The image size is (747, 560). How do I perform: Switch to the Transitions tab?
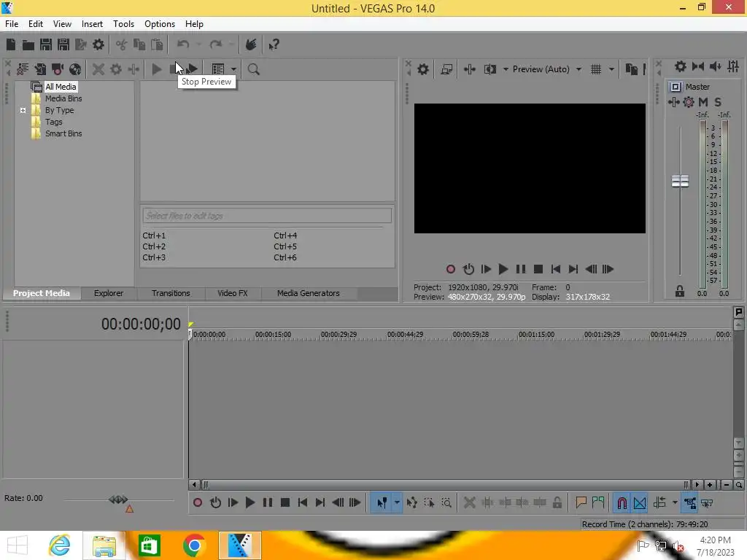[x=171, y=293]
